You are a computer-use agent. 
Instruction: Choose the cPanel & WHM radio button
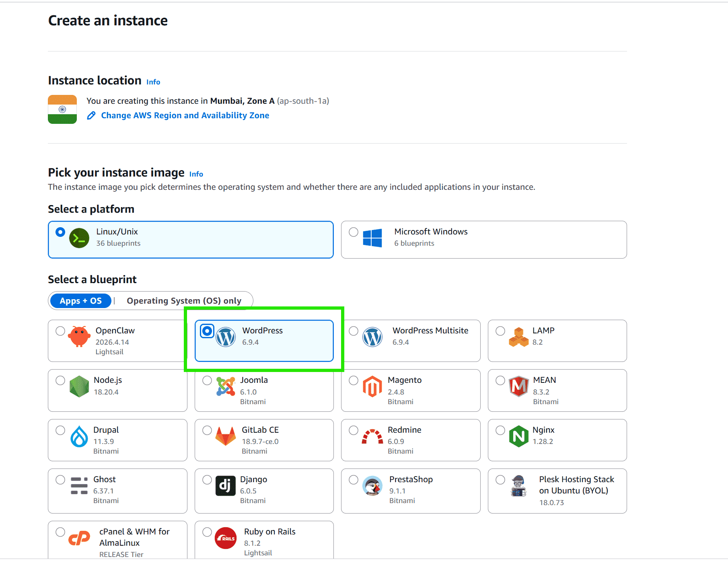coord(60,532)
